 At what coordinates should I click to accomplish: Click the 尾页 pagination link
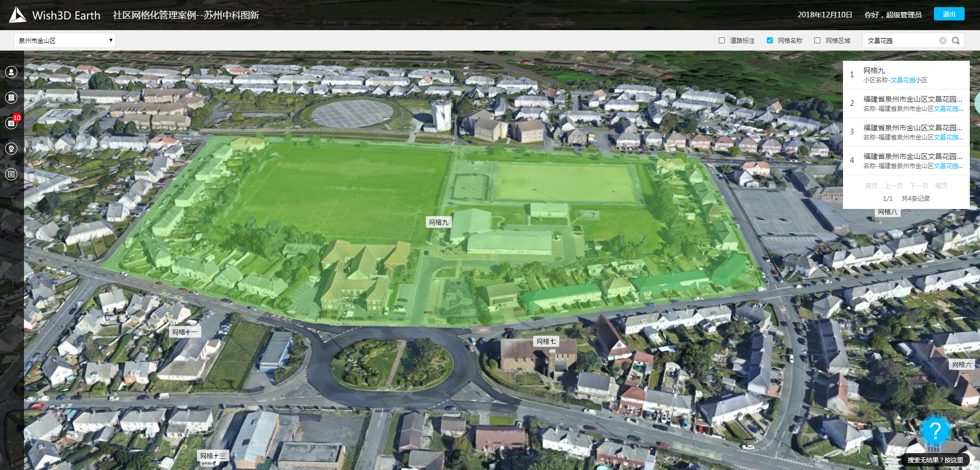(941, 186)
